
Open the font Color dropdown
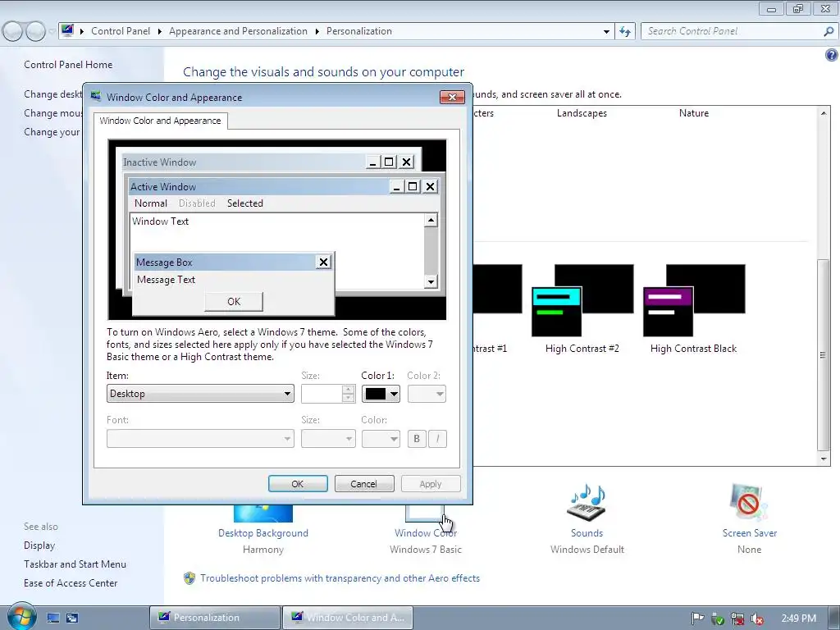click(381, 439)
